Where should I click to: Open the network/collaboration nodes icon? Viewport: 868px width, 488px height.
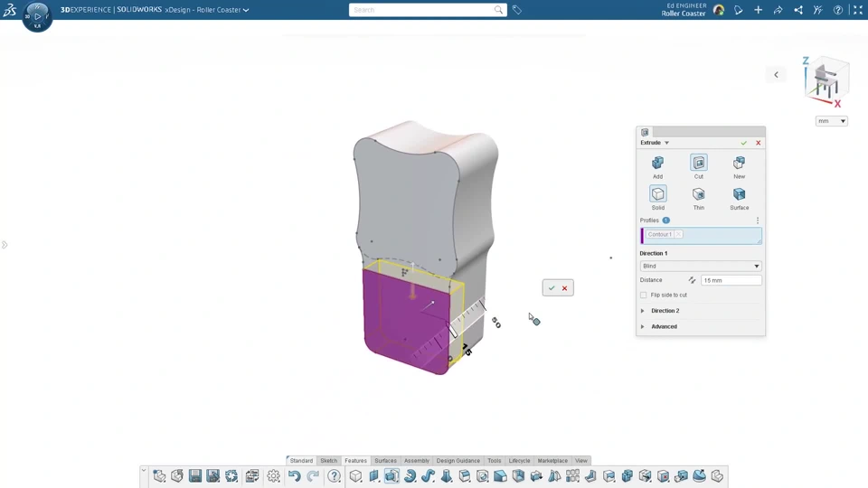[798, 10]
